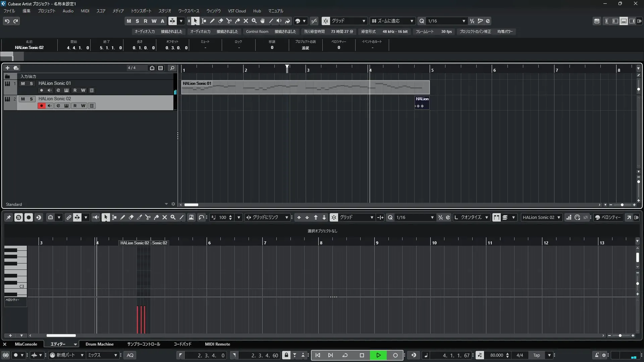Open the トランスポート menu
Viewport: 644px width, 362px height.
(141, 11)
